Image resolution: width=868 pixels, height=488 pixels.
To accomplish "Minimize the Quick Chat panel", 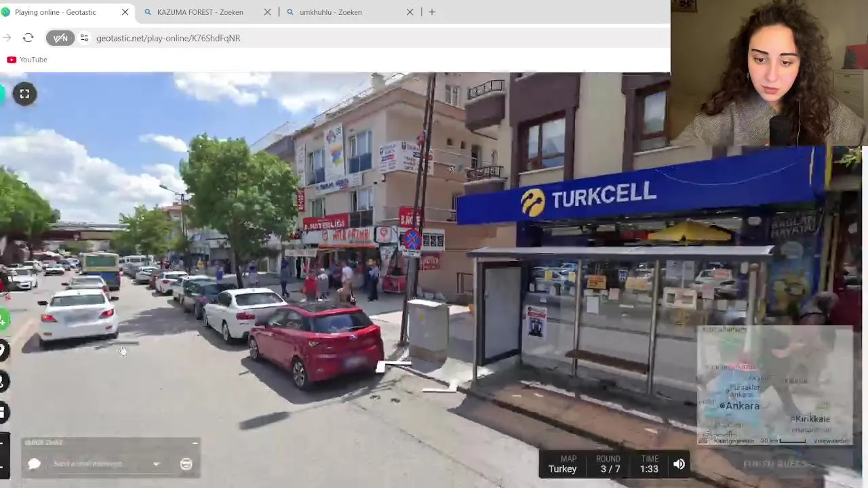I will tap(195, 443).
